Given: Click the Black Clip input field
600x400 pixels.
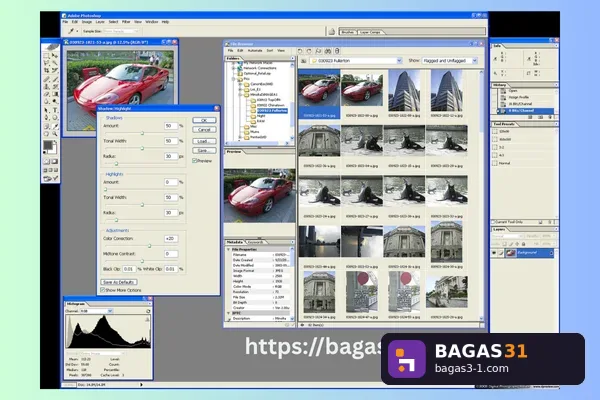Looking at the screenshot, I should coord(129,269).
